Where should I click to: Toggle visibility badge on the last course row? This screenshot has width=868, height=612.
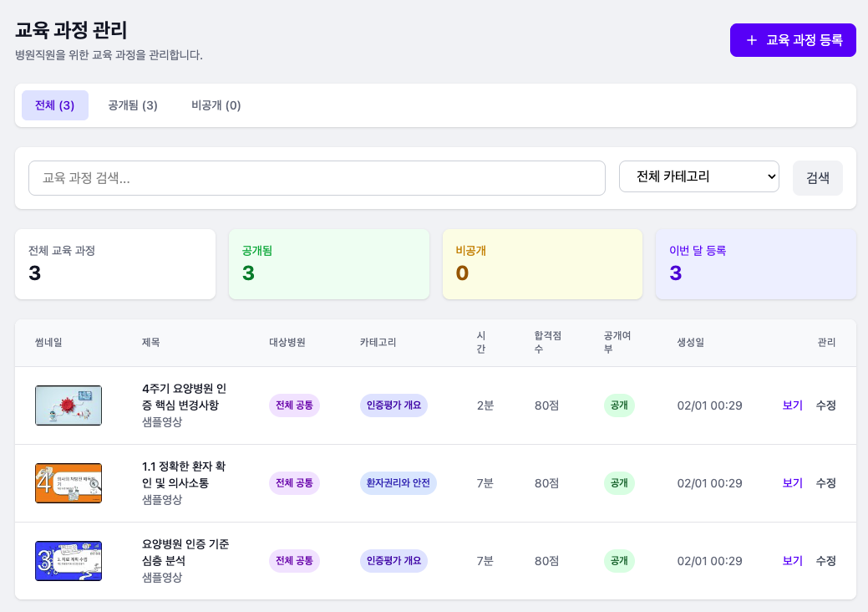(x=619, y=561)
